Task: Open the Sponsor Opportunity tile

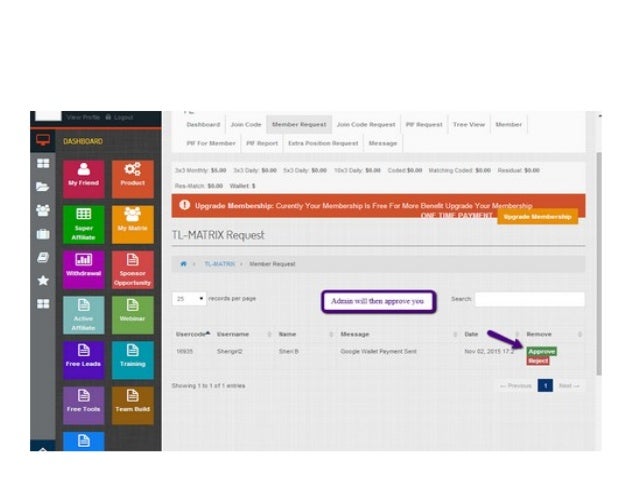Action: (133, 270)
